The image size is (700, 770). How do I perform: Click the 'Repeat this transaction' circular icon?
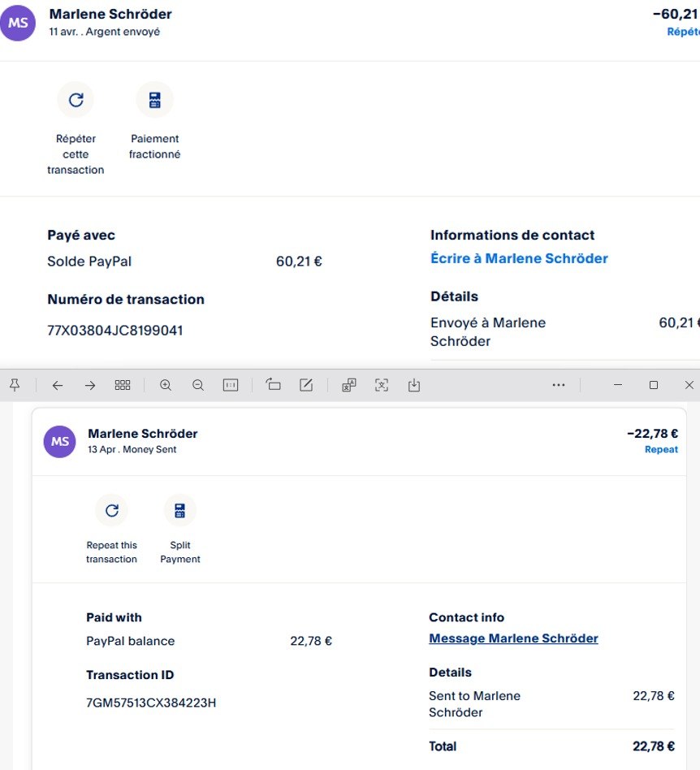[112, 510]
